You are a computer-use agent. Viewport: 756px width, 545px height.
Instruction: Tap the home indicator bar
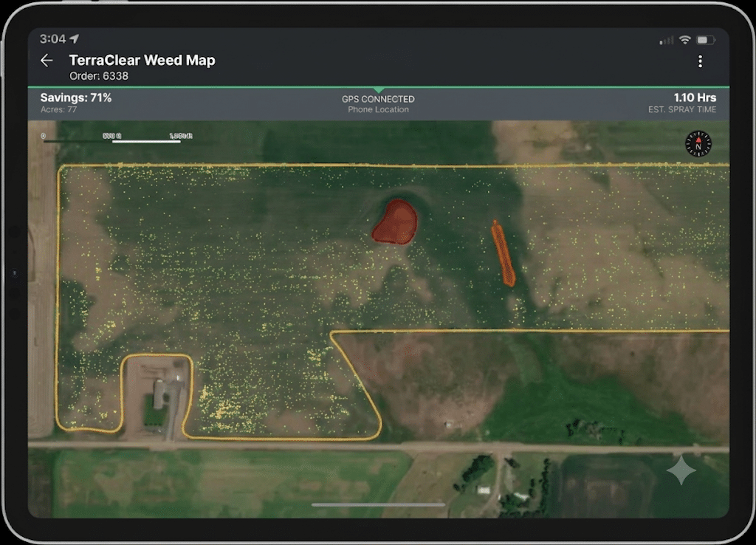(378, 505)
